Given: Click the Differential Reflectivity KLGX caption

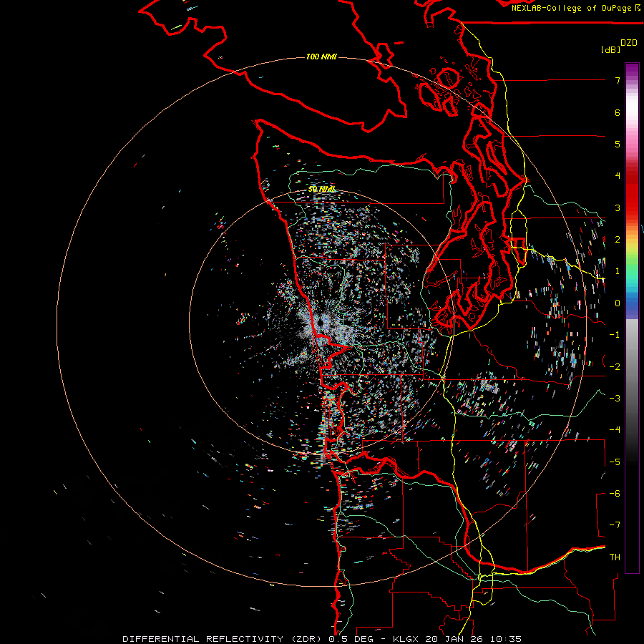Looking at the screenshot, I should [x=322, y=639].
